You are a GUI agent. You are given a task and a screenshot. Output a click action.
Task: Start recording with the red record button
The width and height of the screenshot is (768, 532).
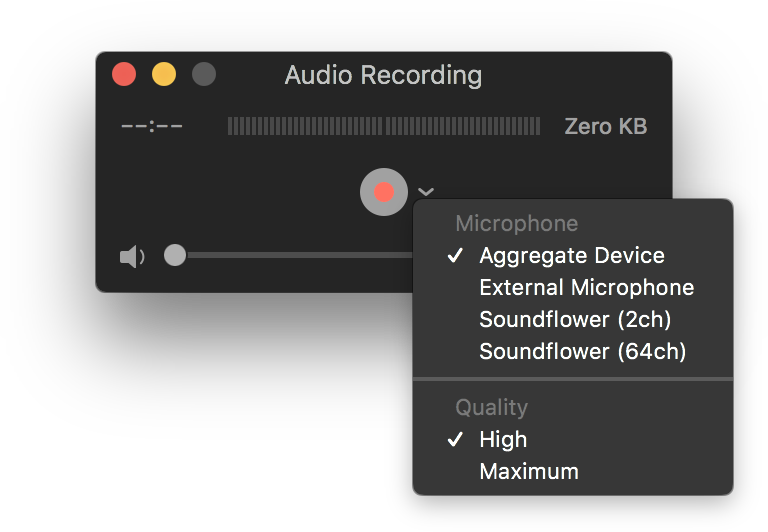[x=384, y=192]
